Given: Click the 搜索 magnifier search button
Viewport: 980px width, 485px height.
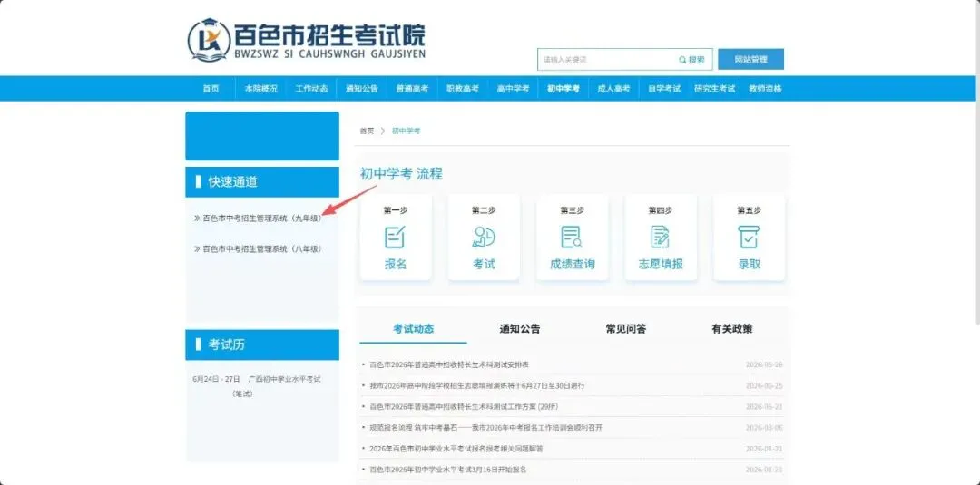Looking at the screenshot, I should coord(691,60).
